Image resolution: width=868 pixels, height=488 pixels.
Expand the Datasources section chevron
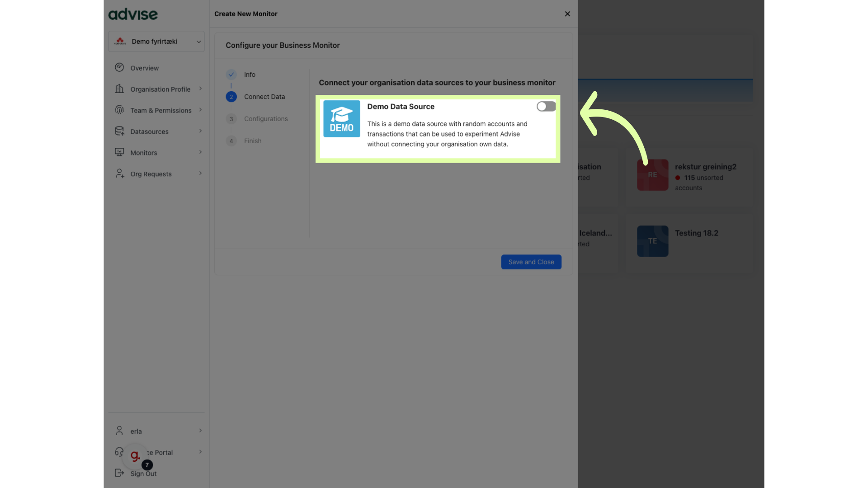pos(200,131)
